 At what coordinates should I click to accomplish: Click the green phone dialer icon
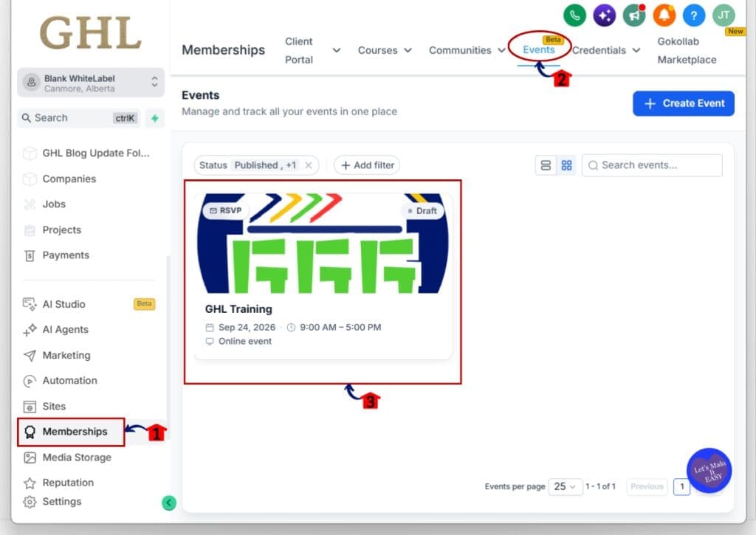[574, 15]
